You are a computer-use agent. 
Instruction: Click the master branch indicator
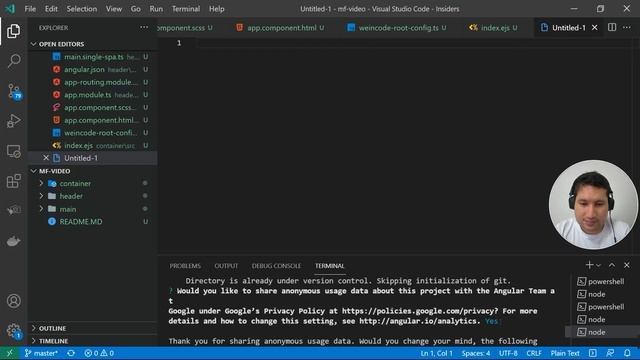coord(41,353)
